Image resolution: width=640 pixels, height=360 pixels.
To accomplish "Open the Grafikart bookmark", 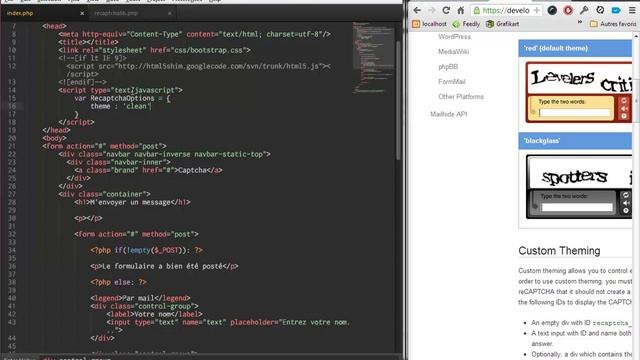I will tap(502, 24).
